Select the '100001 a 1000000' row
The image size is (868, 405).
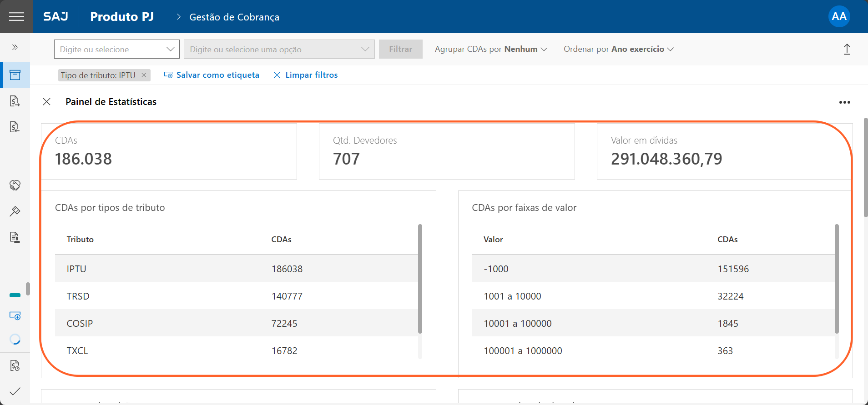click(653, 350)
